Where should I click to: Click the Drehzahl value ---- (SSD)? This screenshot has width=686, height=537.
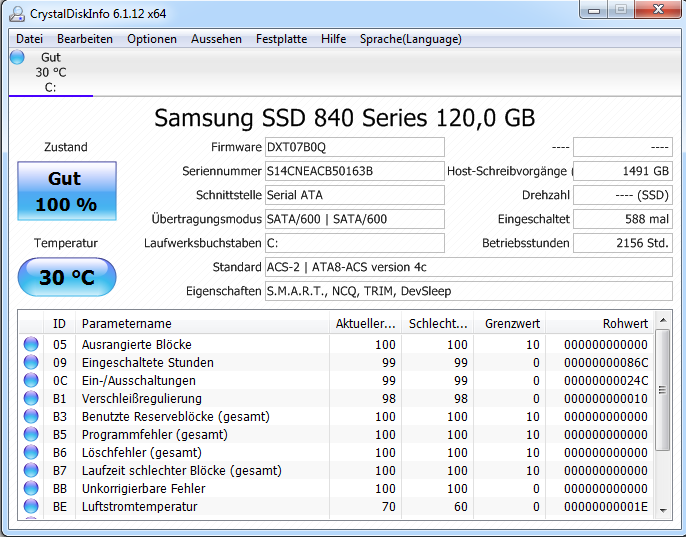pos(623,195)
